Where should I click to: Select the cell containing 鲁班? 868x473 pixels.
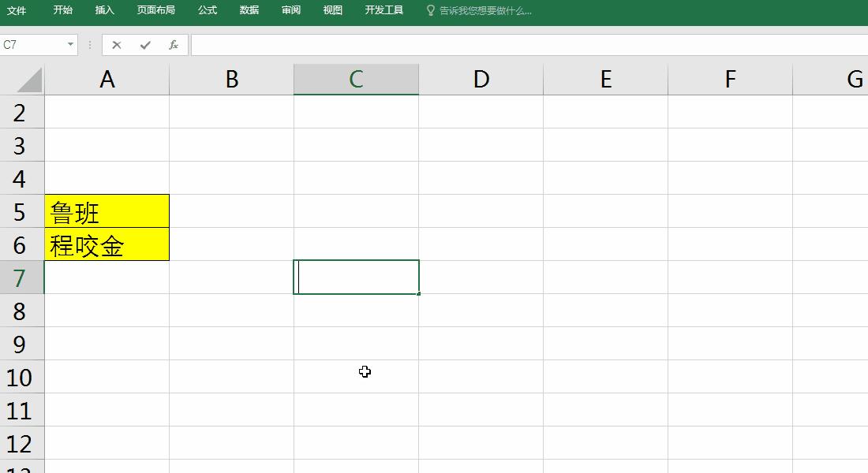[107, 211]
